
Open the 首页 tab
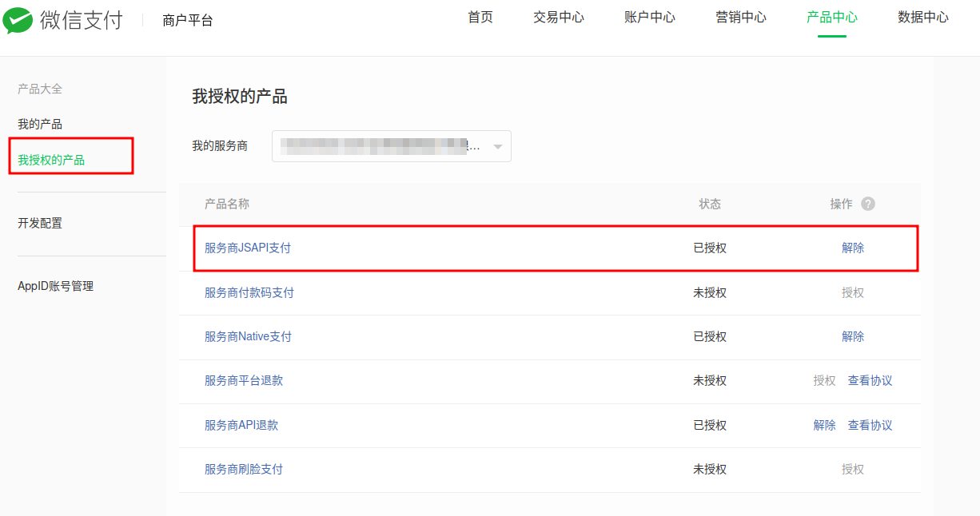point(480,17)
